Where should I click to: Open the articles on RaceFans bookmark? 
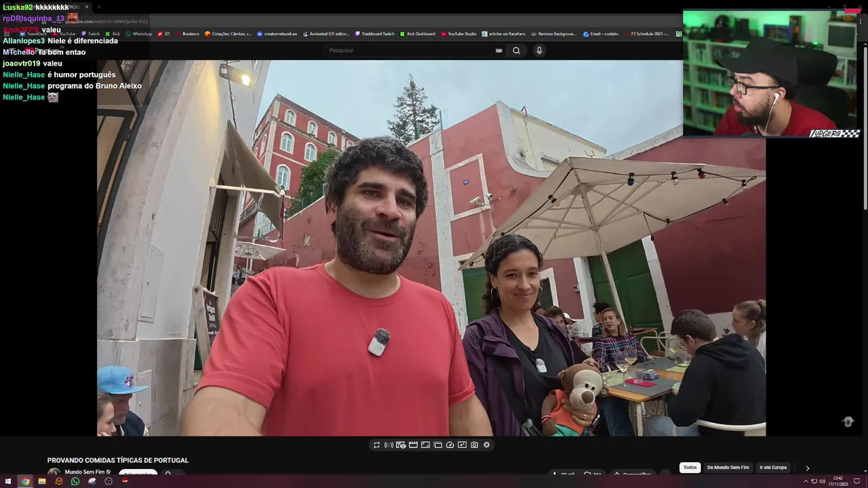[x=503, y=34]
